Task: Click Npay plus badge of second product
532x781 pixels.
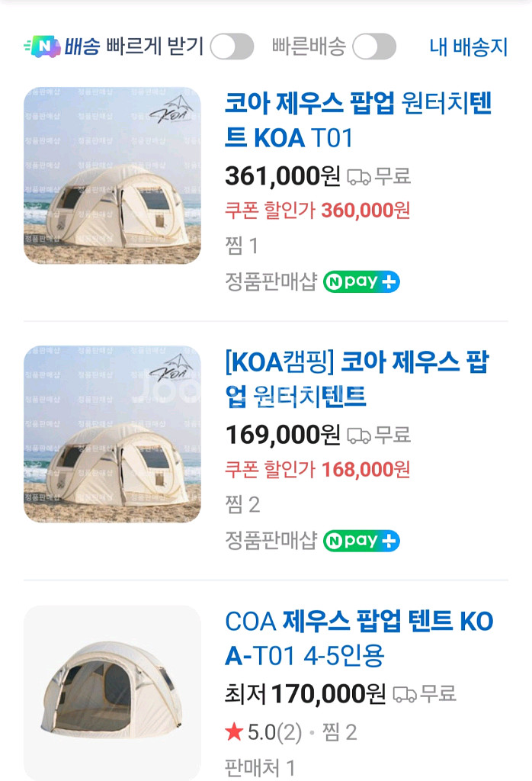Action: [361, 541]
